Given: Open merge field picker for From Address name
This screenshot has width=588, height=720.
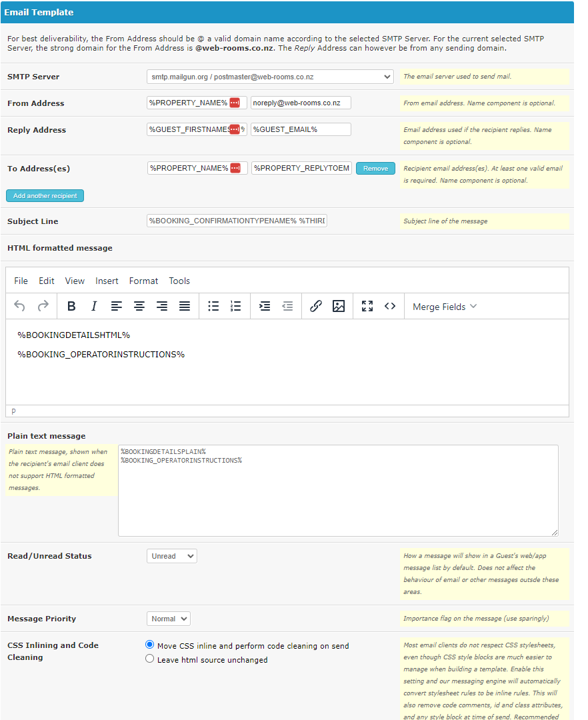Looking at the screenshot, I should (x=235, y=103).
